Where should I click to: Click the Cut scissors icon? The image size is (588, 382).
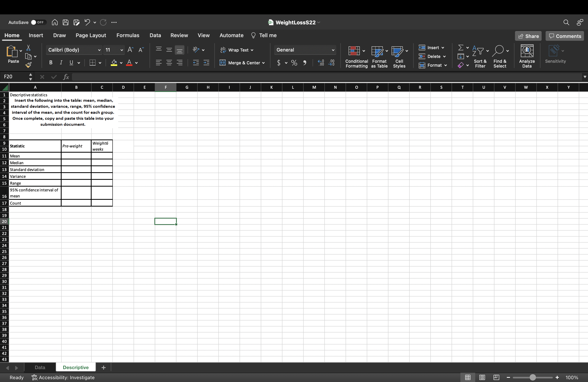coord(28,48)
